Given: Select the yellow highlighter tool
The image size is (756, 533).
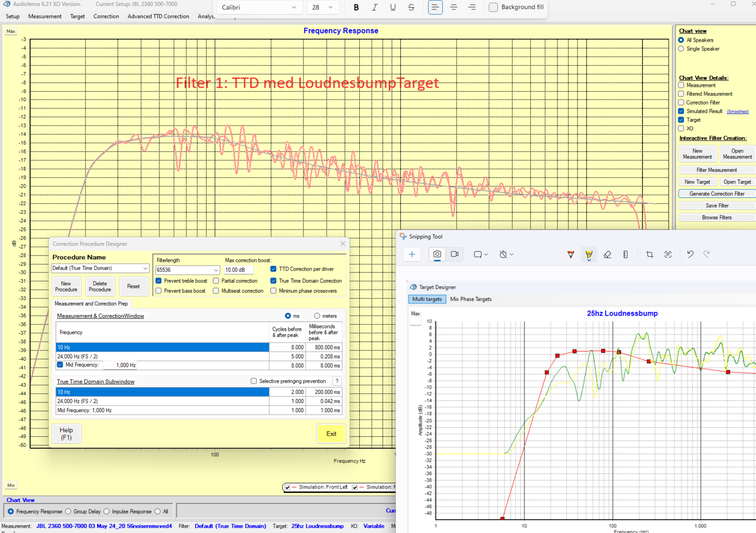Looking at the screenshot, I should click(x=589, y=255).
